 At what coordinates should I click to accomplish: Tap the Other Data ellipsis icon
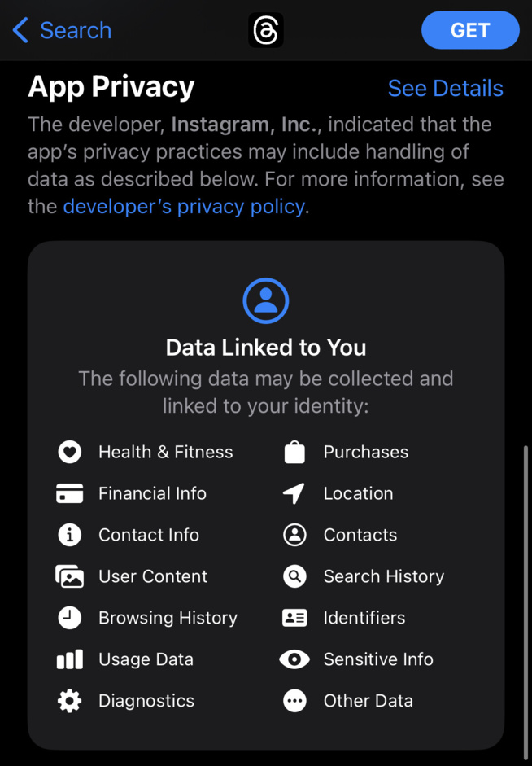point(294,701)
